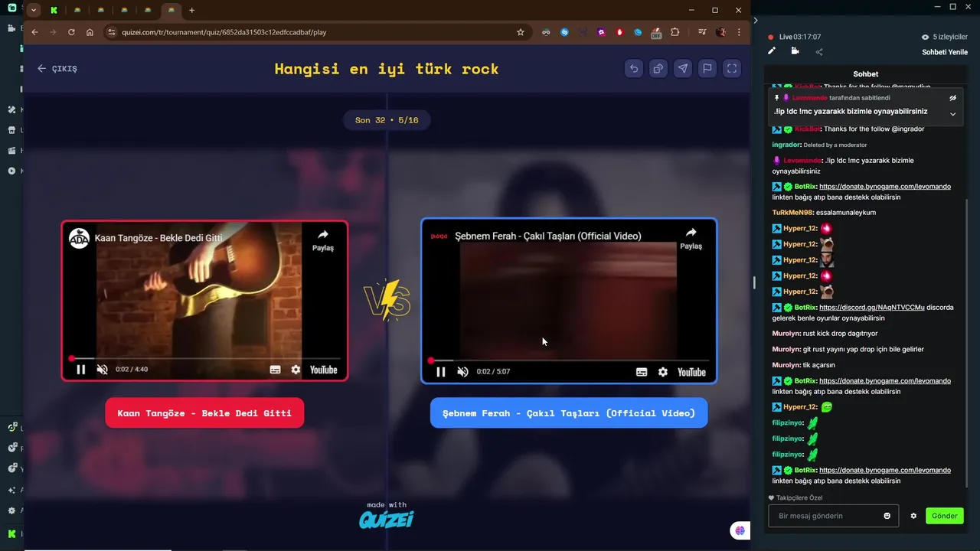980x551 pixels.
Task: Open settings gear on Şebnem Ferah video
Action: pyautogui.click(x=663, y=372)
